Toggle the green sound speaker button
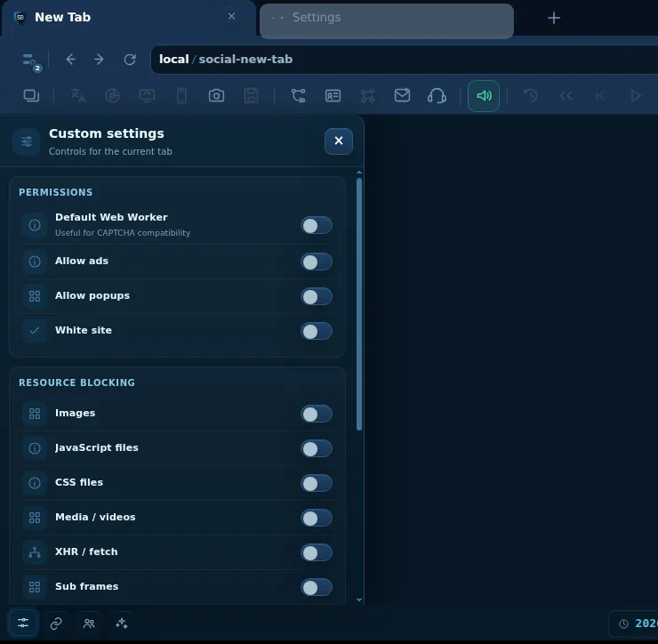Viewport: 658px width, 644px height. coord(484,96)
